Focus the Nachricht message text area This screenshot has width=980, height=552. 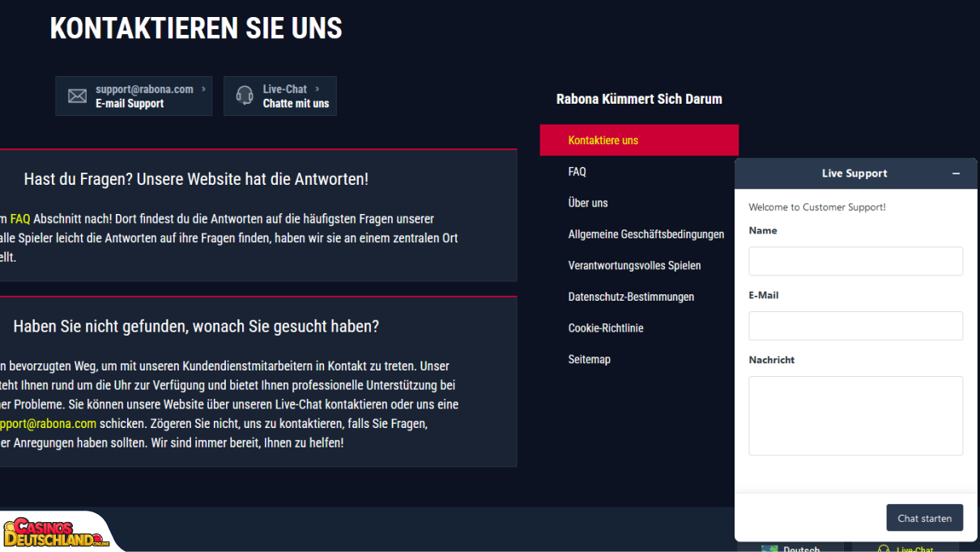click(x=855, y=416)
